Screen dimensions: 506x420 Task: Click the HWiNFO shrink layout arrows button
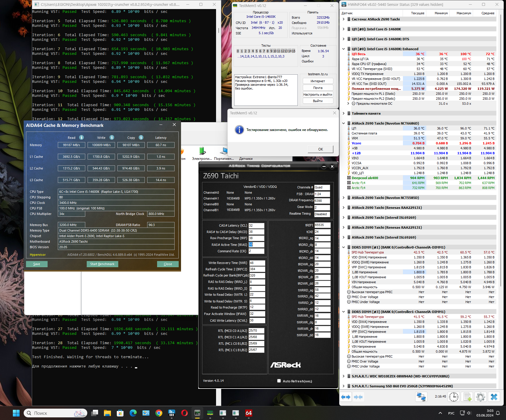358,397
